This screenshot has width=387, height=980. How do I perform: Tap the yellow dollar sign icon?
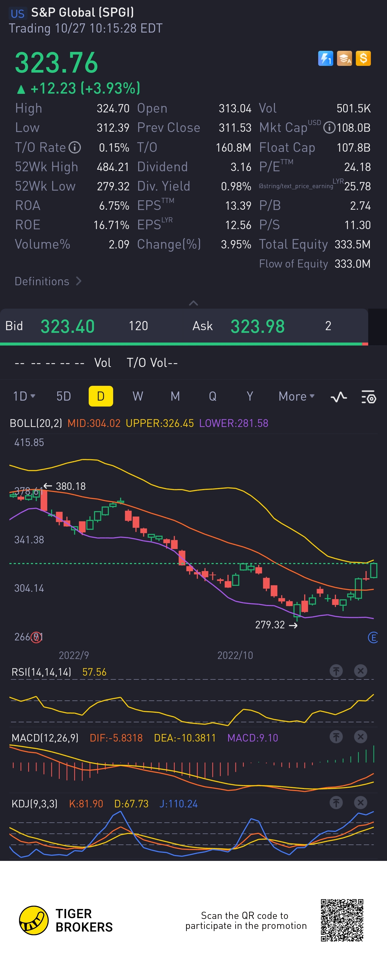click(x=363, y=59)
